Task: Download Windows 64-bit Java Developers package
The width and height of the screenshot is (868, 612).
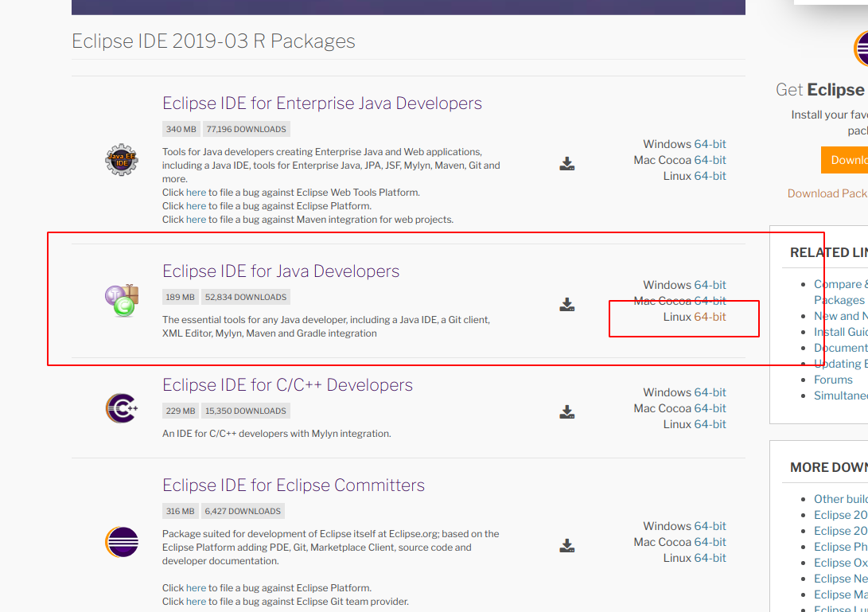Action: [710, 285]
